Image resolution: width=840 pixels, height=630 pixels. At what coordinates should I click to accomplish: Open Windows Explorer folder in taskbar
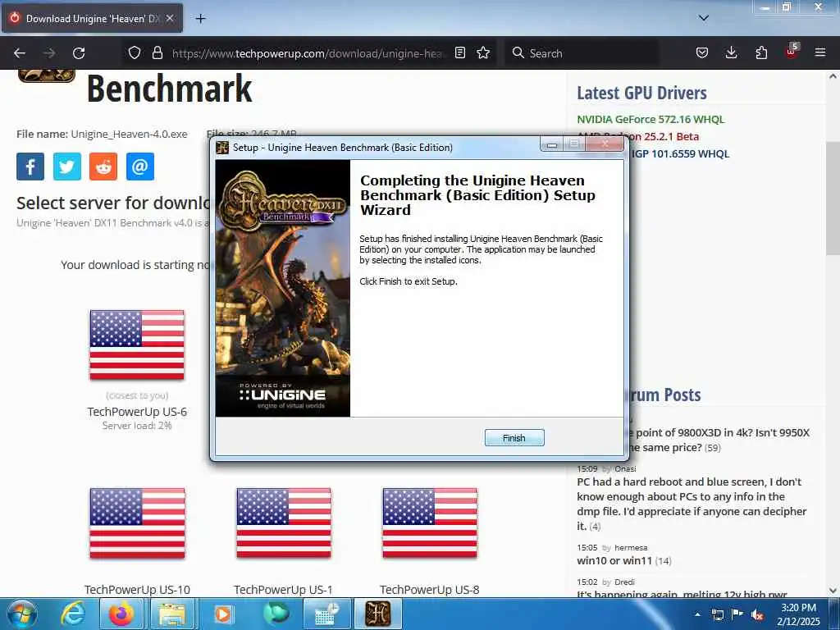(x=172, y=614)
